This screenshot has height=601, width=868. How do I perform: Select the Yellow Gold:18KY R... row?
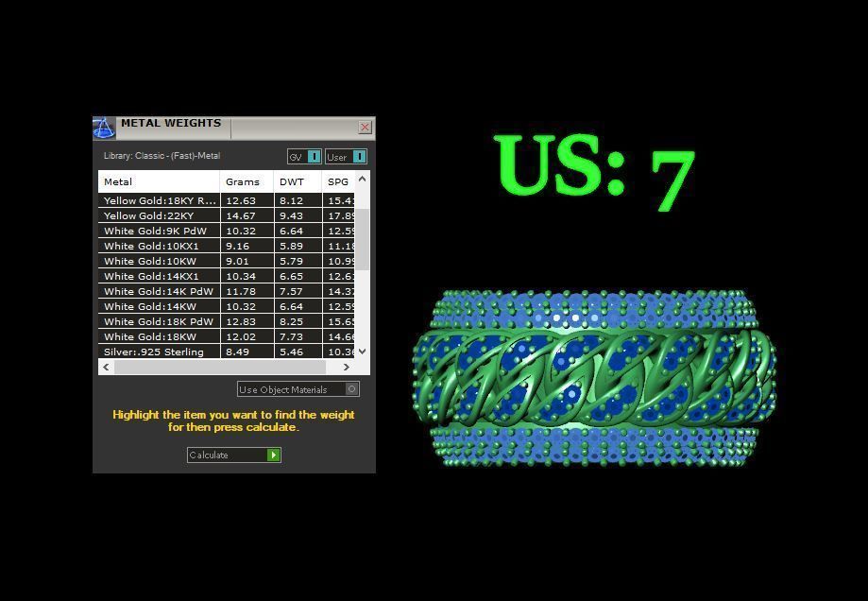coord(227,200)
